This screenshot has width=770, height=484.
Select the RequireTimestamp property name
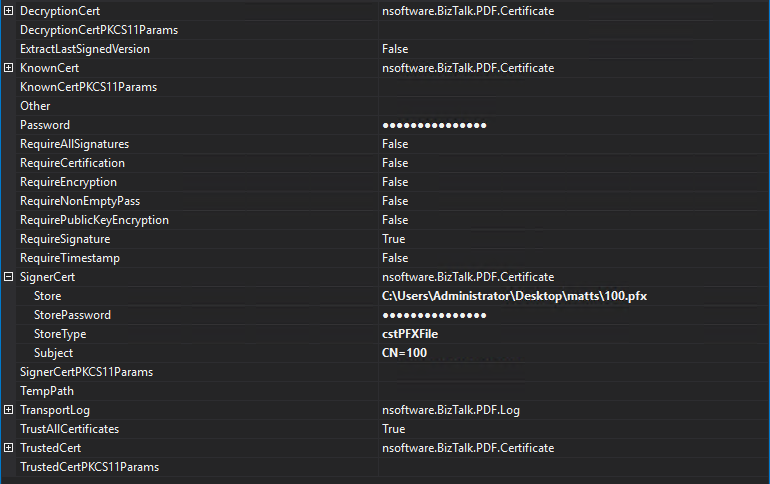[70, 258]
